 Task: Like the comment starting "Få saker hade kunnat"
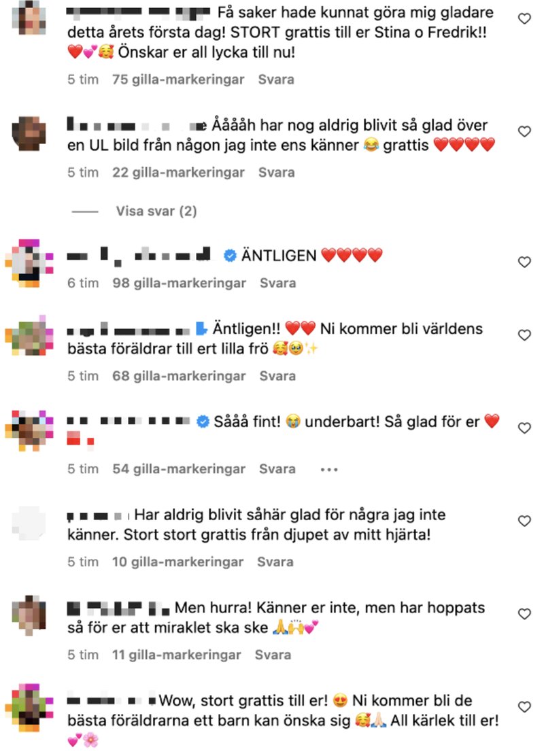click(524, 19)
